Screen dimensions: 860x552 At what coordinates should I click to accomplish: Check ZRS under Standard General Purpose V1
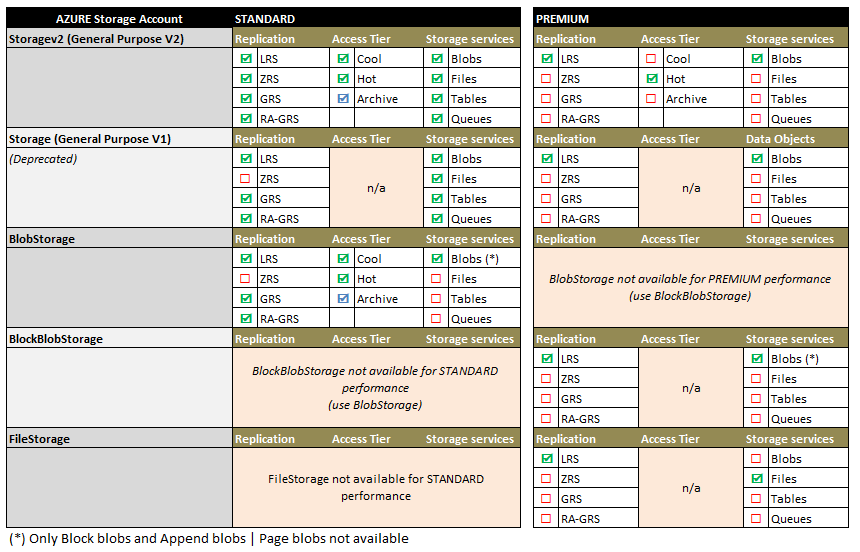click(x=246, y=179)
